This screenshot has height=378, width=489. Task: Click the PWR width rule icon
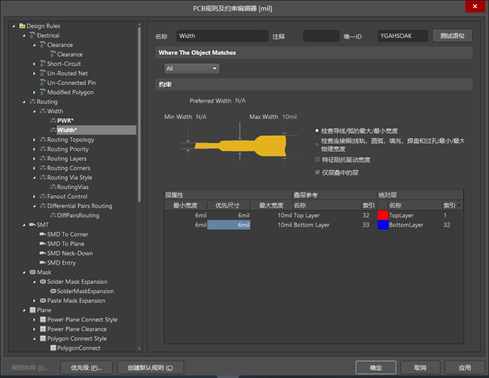pos(53,120)
